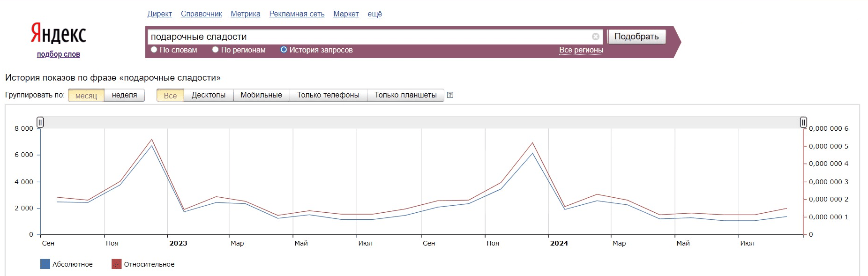Click the help question mark icon
This screenshot has height=276, width=868.
click(x=450, y=95)
